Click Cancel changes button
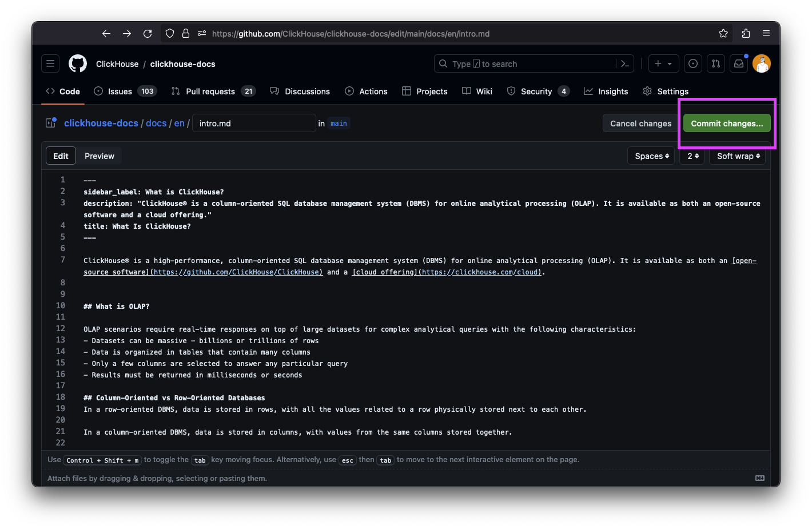 640,124
